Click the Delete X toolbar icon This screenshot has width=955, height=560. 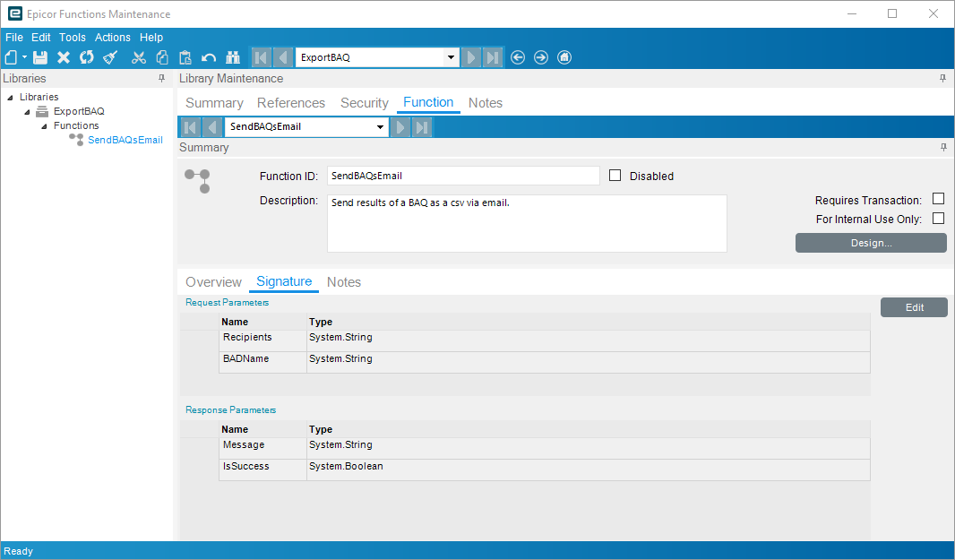pyautogui.click(x=64, y=57)
